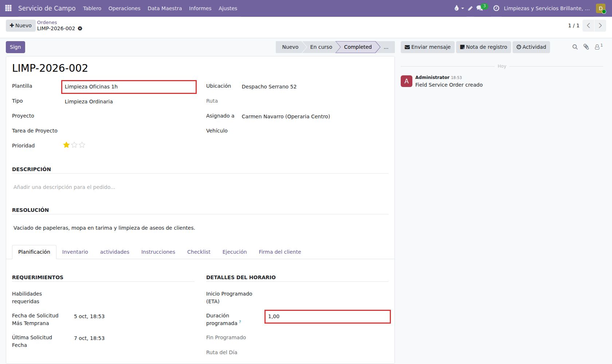Open the Informes menu

200,8
